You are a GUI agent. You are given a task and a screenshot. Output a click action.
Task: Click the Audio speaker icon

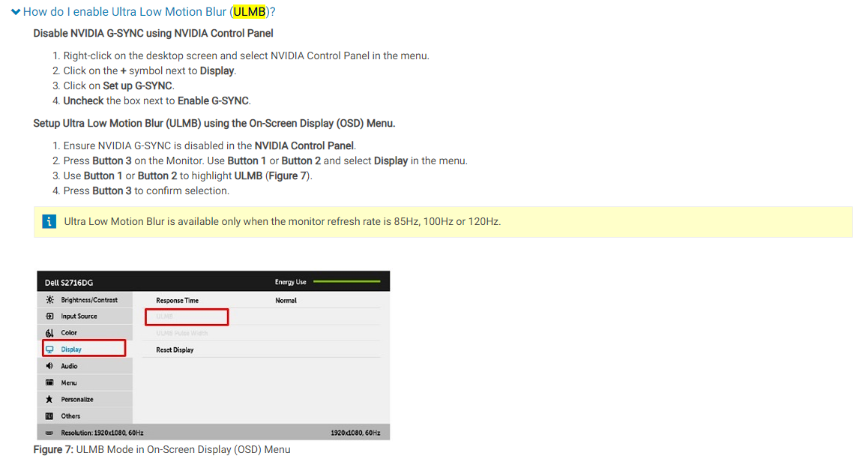pyautogui.click(x=49, y=366)
